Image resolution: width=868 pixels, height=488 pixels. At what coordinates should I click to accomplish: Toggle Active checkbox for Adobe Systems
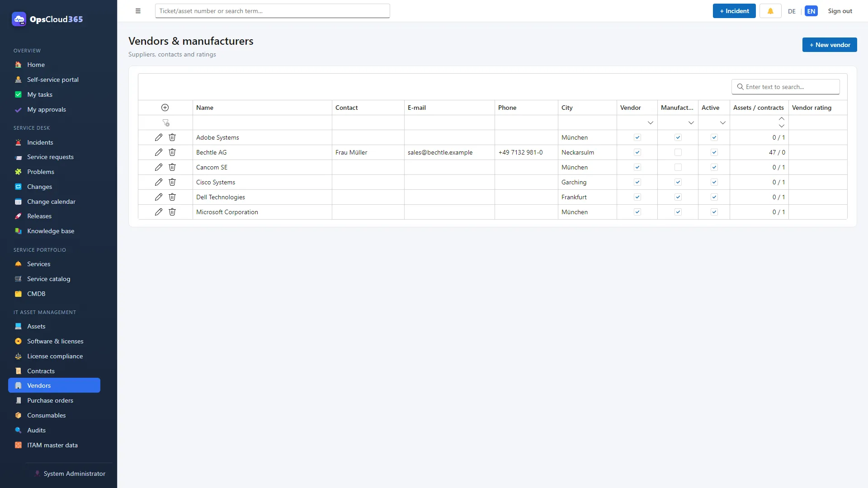(x=714, y=137)
